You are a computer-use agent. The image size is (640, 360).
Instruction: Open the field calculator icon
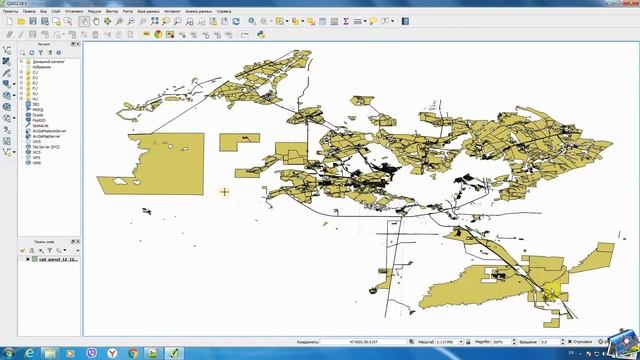click(334, 21)
